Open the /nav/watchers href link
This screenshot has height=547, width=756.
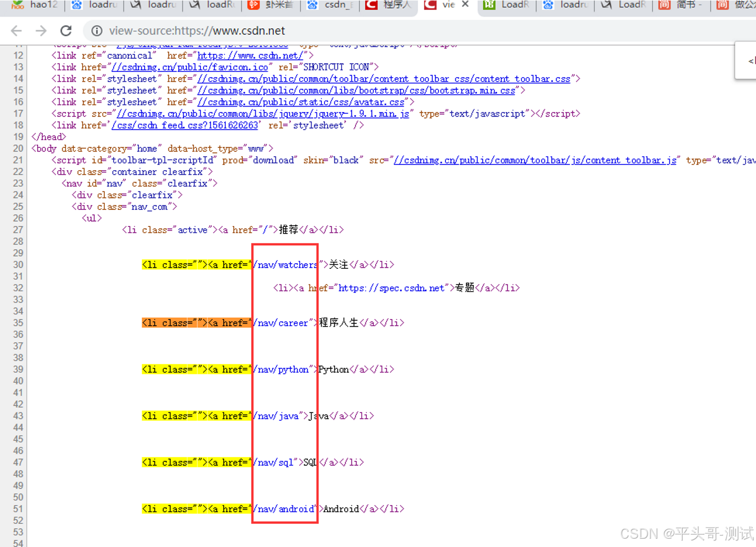coord(286,265)
